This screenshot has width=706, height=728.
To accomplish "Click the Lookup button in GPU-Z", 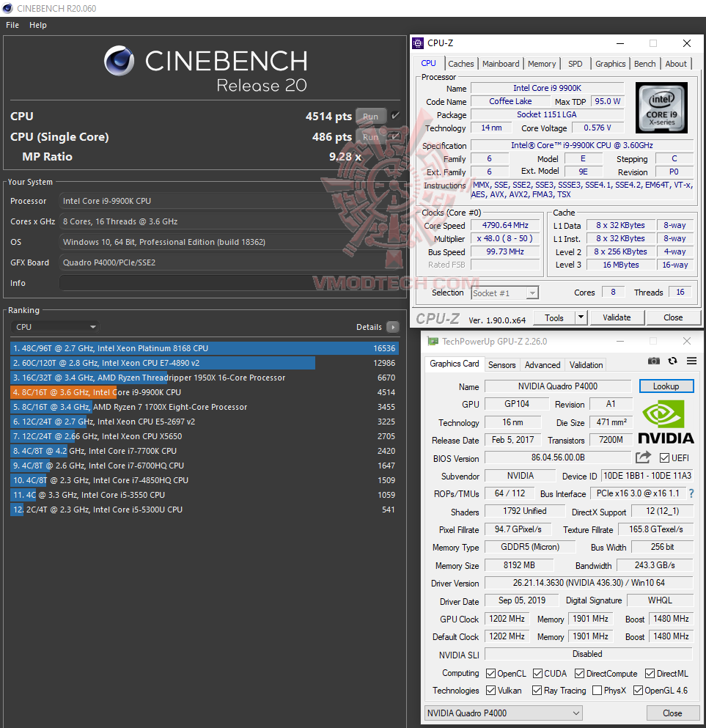I will [666, 386].
